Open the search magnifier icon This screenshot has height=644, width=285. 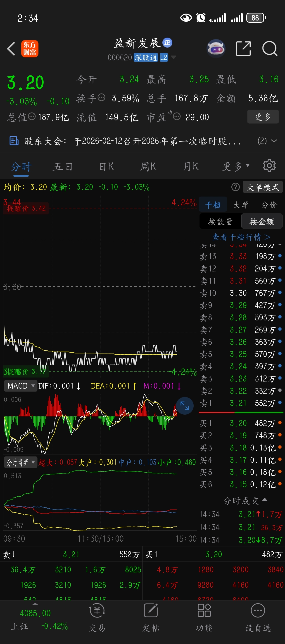(x=270, y=48)
